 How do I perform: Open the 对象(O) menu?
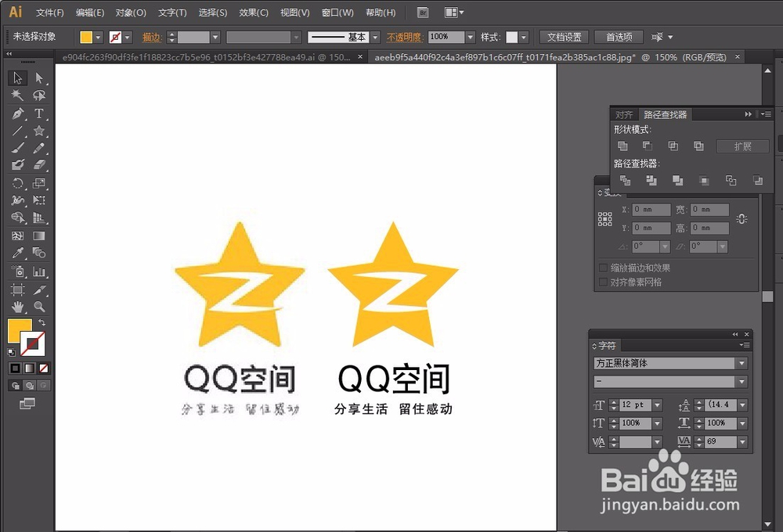click(x=131, y=13)
